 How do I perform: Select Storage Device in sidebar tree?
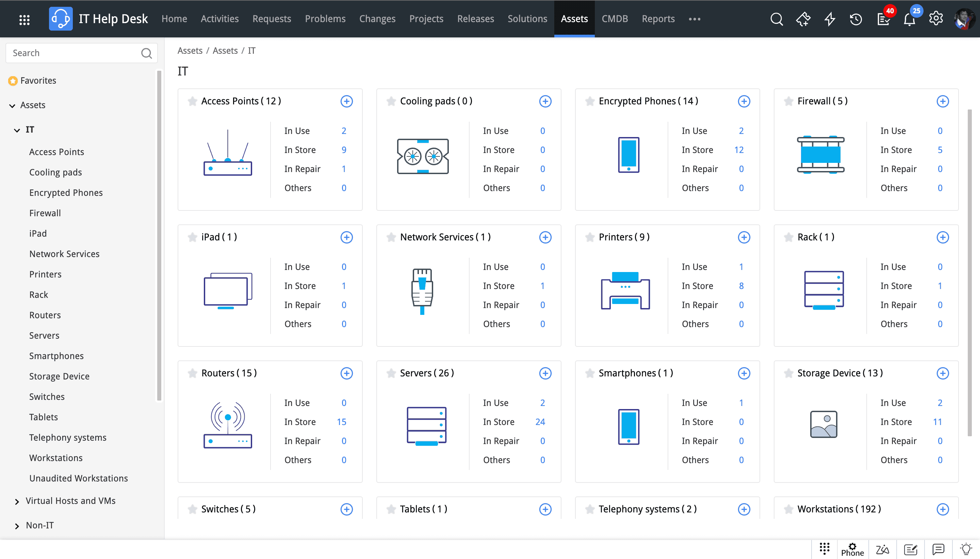59,377
